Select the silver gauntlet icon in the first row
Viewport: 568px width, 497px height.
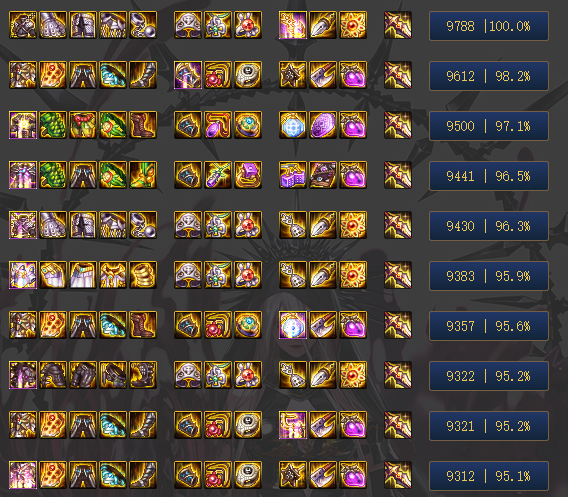(x=53, y=25)
